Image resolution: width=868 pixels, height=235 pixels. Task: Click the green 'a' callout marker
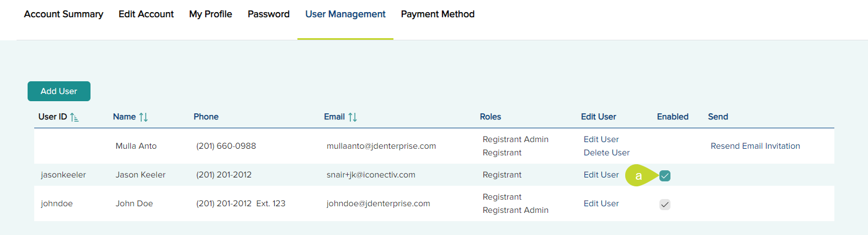coord(638,176)
